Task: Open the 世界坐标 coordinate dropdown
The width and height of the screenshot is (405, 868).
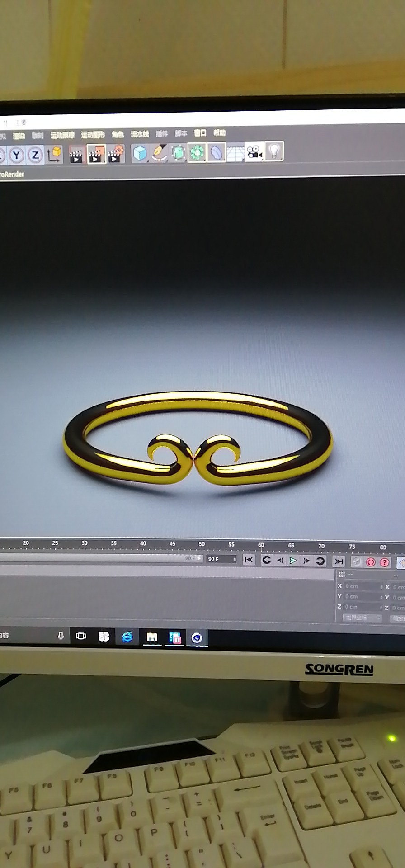Action: [x=363, y=618]
